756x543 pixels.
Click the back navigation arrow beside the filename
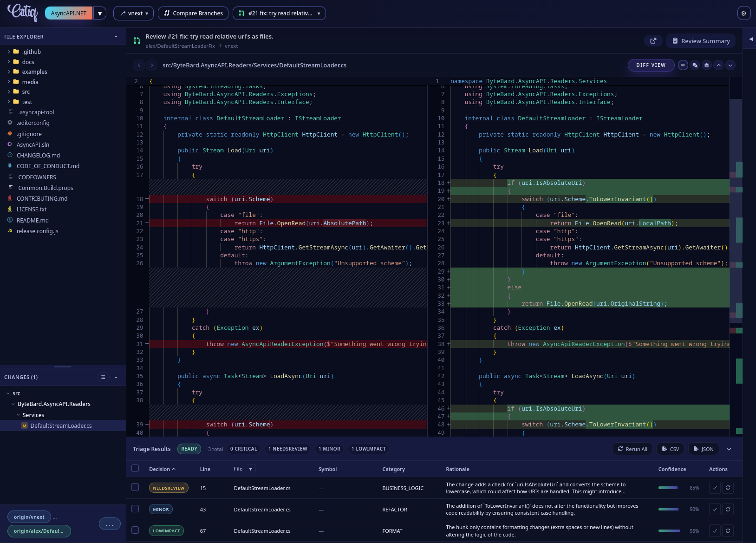pyautogui.click(x=139, y=65)
